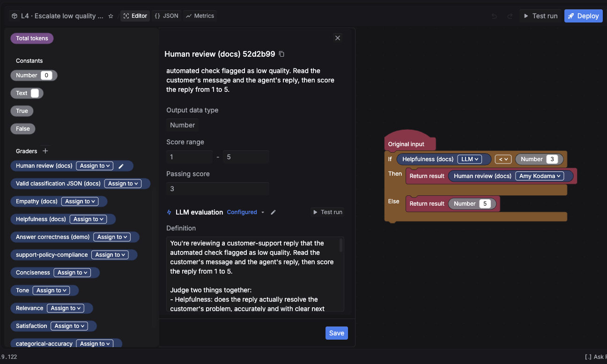607x364 pixels.
Task: Open Assign to dropdown for Empathy (docs)
Action: tap(80, 201)
